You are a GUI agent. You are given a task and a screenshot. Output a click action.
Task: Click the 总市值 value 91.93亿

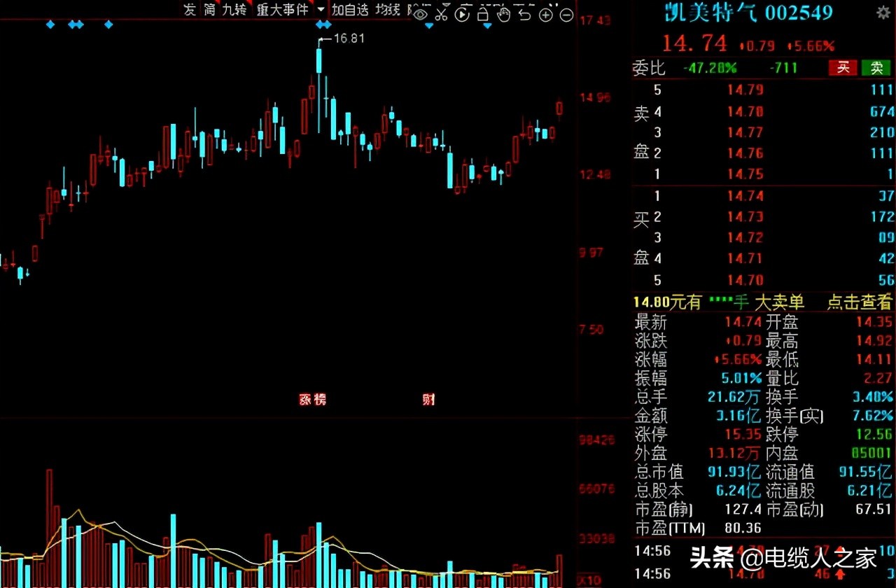734,472
